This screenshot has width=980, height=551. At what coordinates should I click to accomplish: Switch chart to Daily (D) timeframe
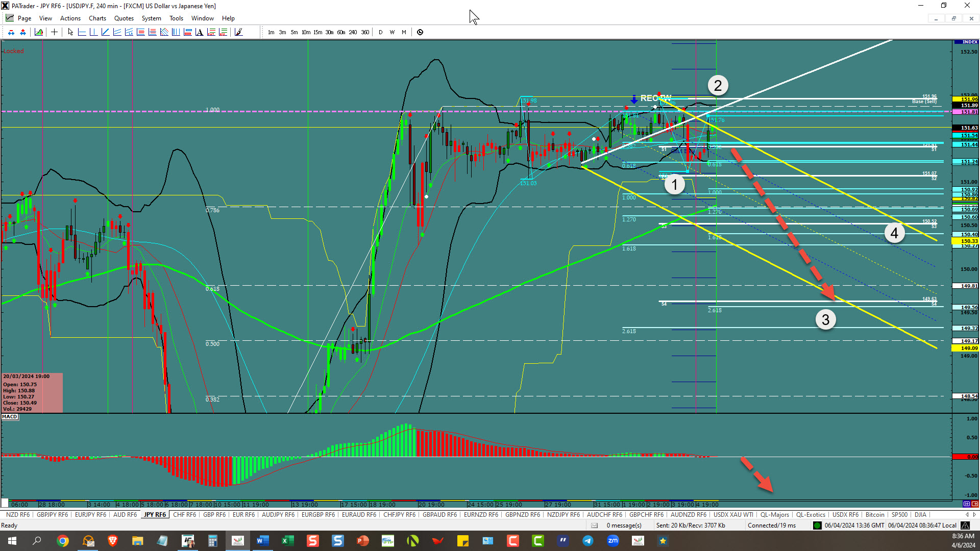(x=380, y=32)
